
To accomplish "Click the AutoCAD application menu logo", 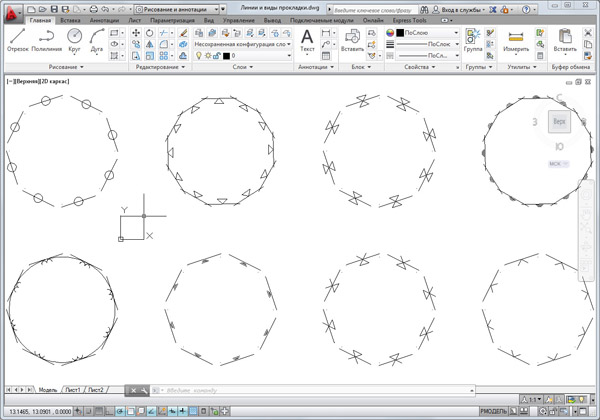I will click(12, 9).
